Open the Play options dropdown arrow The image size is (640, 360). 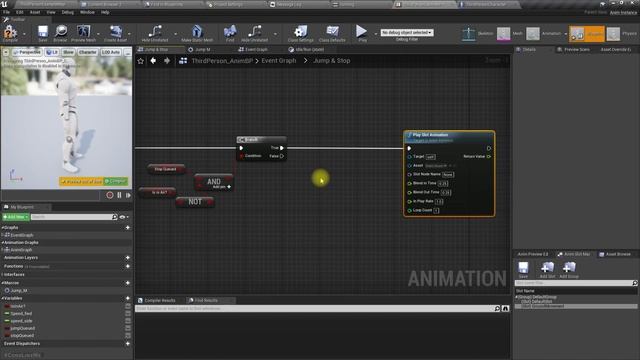pos(375,33)
